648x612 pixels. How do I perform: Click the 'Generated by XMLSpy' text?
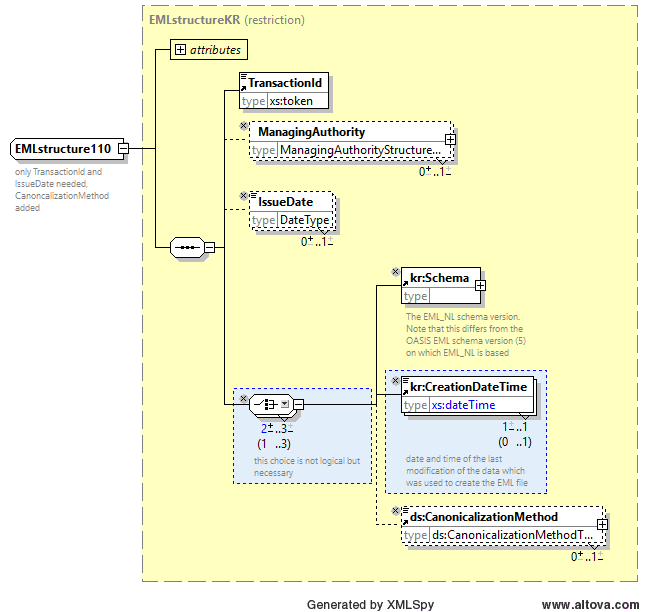(370, 605)
